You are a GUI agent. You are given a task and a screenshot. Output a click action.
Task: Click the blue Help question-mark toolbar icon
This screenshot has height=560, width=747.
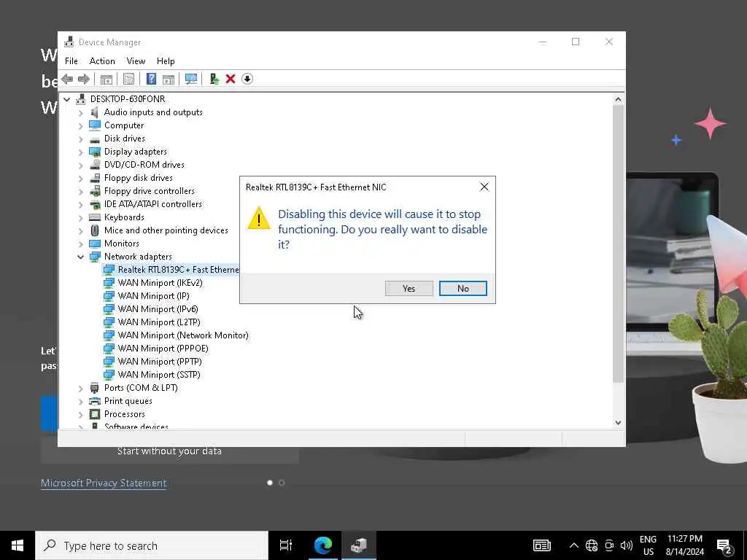coord(151,79)
